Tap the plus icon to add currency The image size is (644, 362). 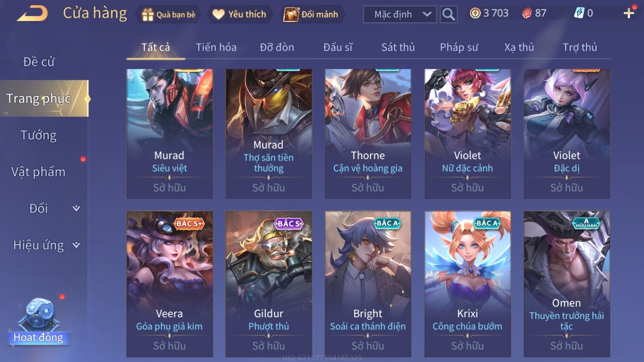point(629,13)
